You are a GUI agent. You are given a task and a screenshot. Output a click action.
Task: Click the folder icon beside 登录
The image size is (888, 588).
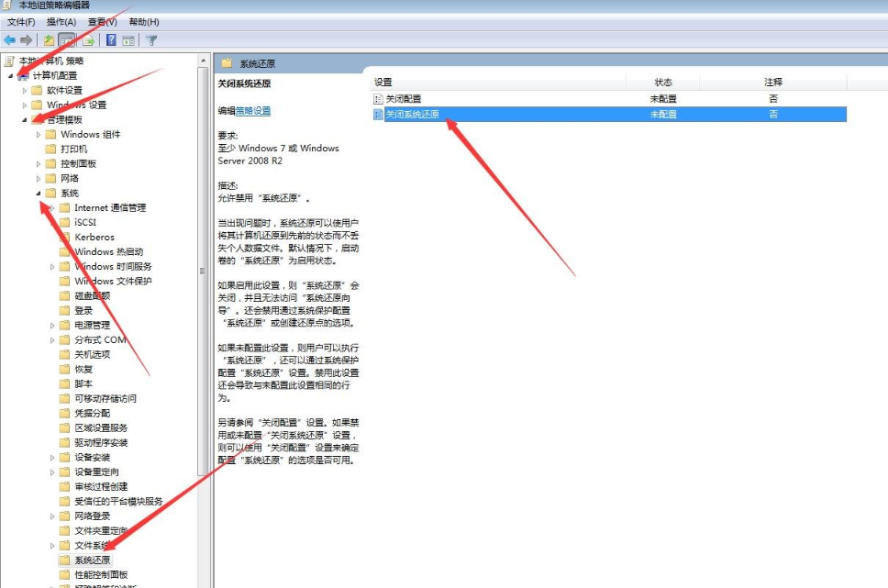pyautogui.click(x=65, y=310)
